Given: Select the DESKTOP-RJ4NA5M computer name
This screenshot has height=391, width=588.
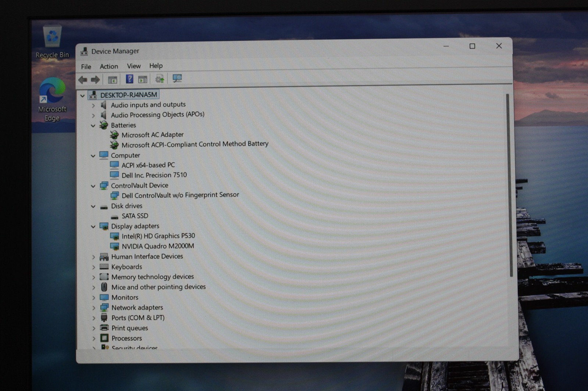Looking at the screenshot, I should tap(129, 95).
